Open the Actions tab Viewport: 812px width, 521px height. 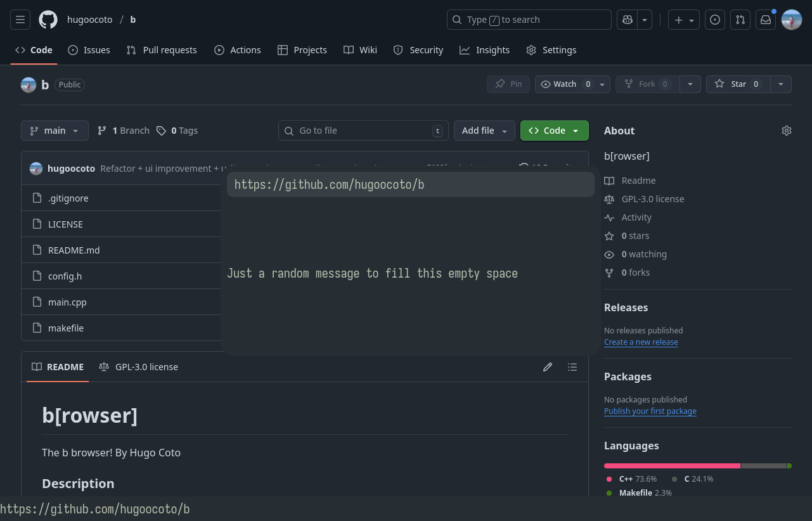(238, 50)
